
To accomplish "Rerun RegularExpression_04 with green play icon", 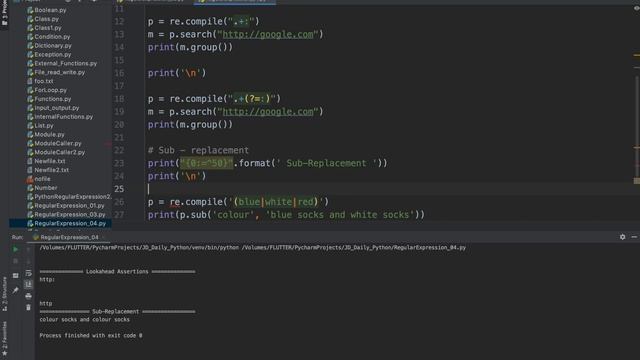I will pyautogui.click(x=16, y=249).
